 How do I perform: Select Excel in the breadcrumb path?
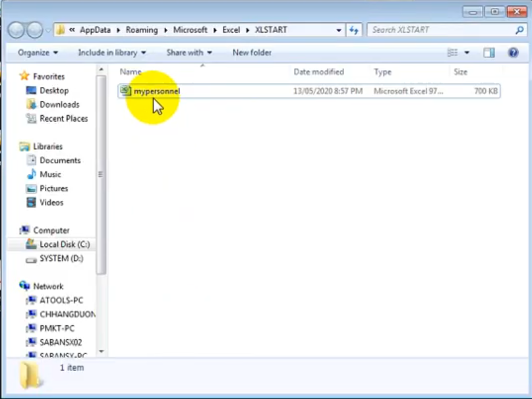point(231,30)
